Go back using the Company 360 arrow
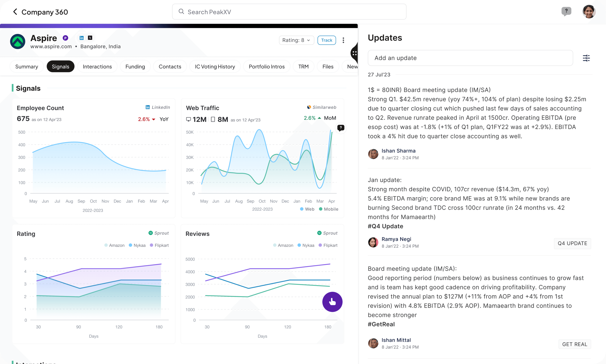The height and width of the screenshot is (364, 606). 15,12
